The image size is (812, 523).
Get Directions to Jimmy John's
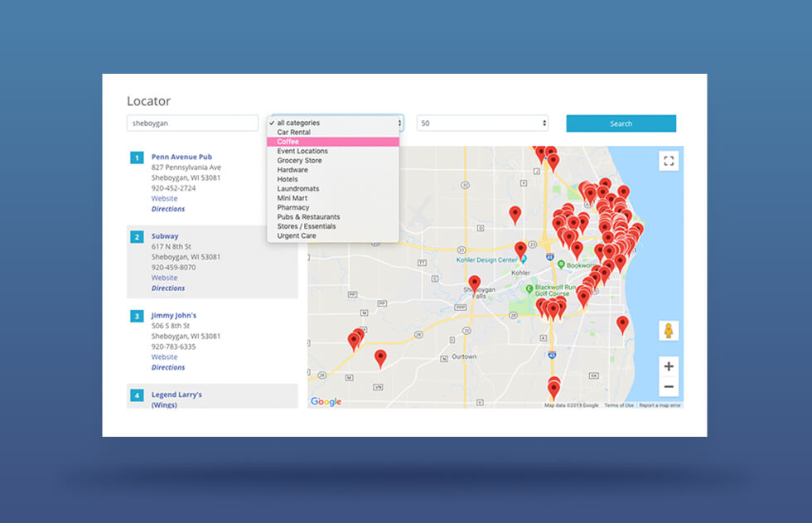[167, 367]
